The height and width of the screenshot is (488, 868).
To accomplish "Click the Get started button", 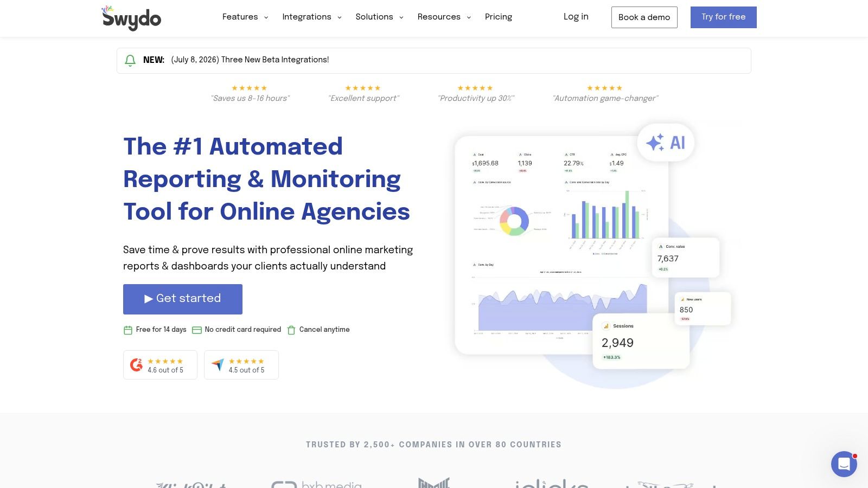I will pyautogui.click(x=183, y=299).
